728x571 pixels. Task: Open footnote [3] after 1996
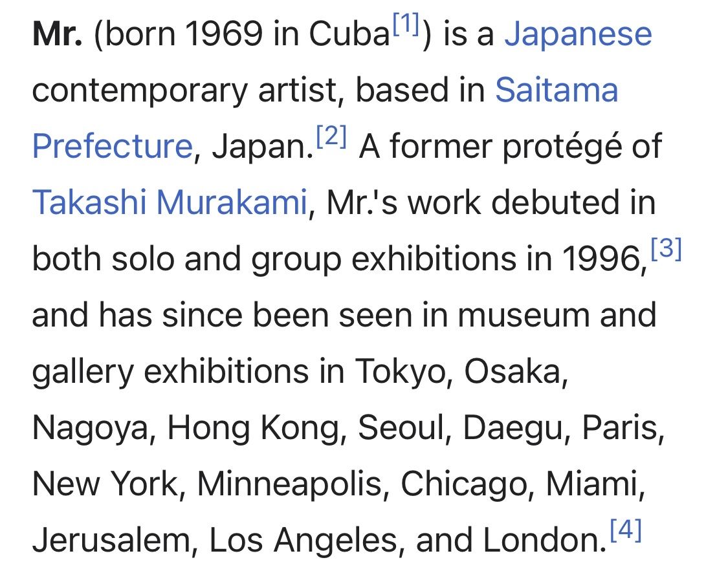tap(667, 249)
